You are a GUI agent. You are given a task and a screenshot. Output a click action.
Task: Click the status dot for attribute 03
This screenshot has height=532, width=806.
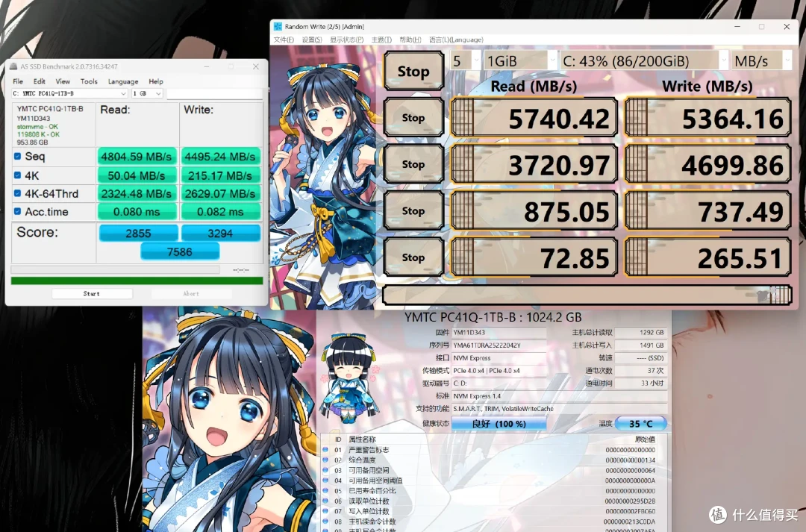point(325,470)
